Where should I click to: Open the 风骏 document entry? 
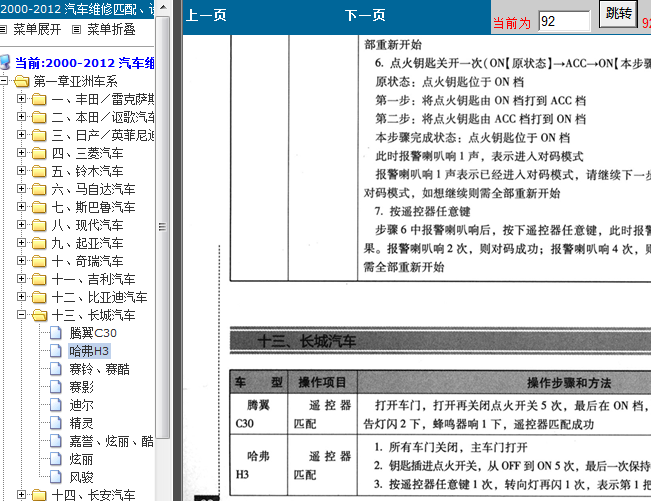coord(81,477)
